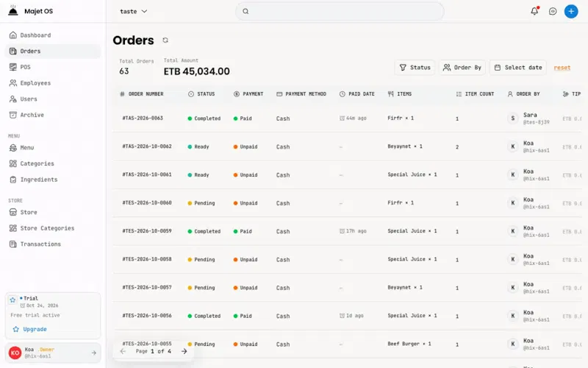Image resolution: width=588 pixels, height=368 pixels.
Task: Click the Status column header
Action: (x=201, y=94)
